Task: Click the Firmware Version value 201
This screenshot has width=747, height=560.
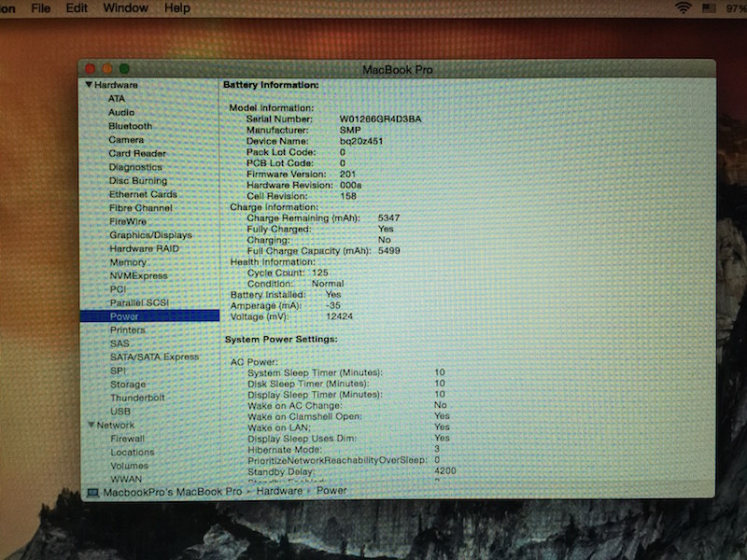Action: (347, 175)
